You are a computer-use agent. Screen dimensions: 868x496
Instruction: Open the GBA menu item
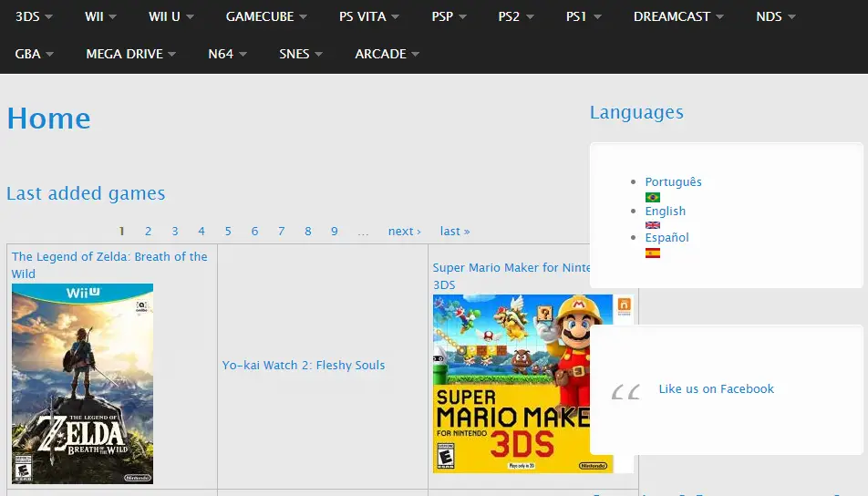point(27,54)
